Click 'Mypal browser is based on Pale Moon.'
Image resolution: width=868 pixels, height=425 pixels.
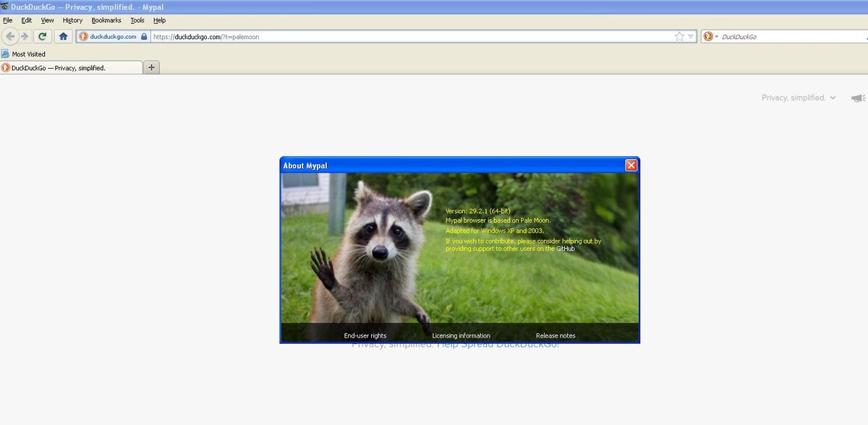pos(498,220)
